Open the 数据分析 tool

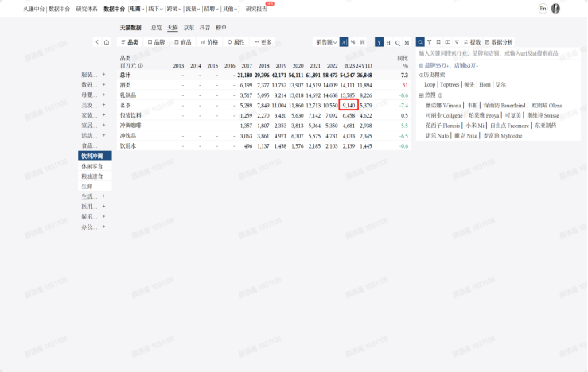click(500, 41)
